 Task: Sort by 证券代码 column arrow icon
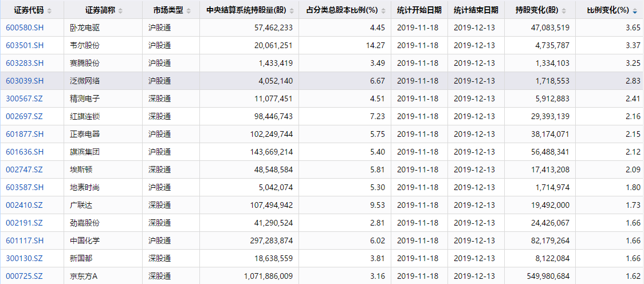(x=50, y=11)
